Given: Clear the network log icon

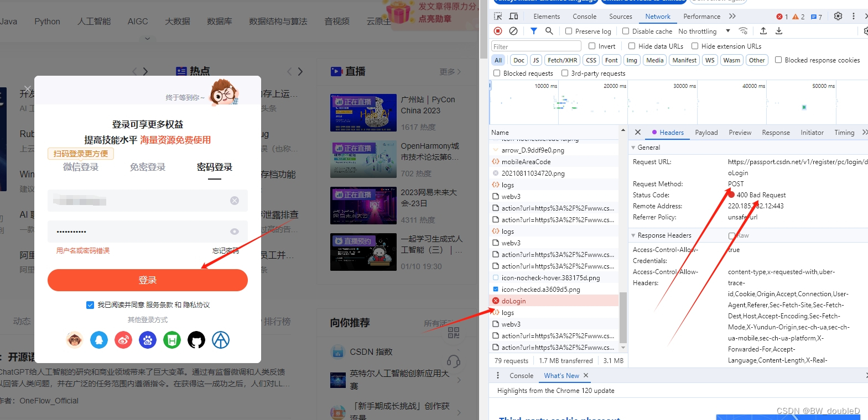Looking at the screenshot, I should (x=513, y=31).
